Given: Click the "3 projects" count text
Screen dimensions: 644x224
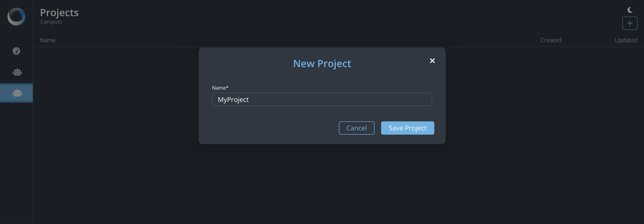Looking at the screenshot, I should click(51, 22).
